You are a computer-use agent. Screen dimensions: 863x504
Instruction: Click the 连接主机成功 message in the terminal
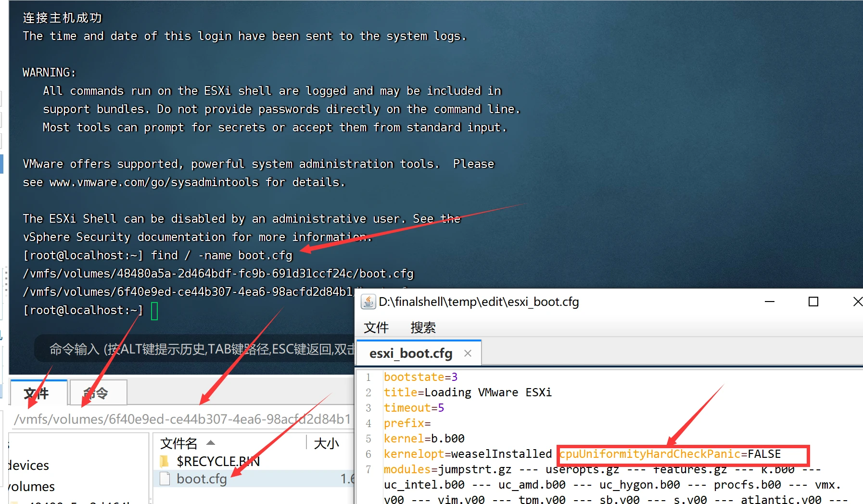tap(63, 18)
